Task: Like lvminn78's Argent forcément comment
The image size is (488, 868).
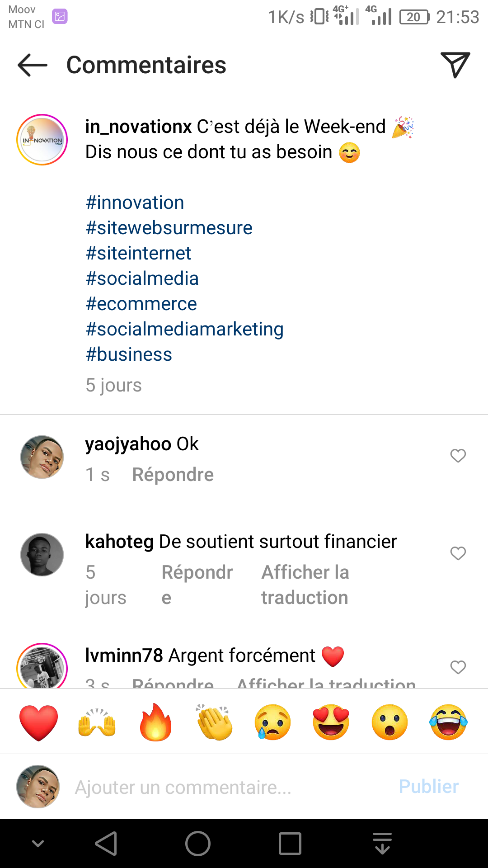Action: tap(458, 667)
